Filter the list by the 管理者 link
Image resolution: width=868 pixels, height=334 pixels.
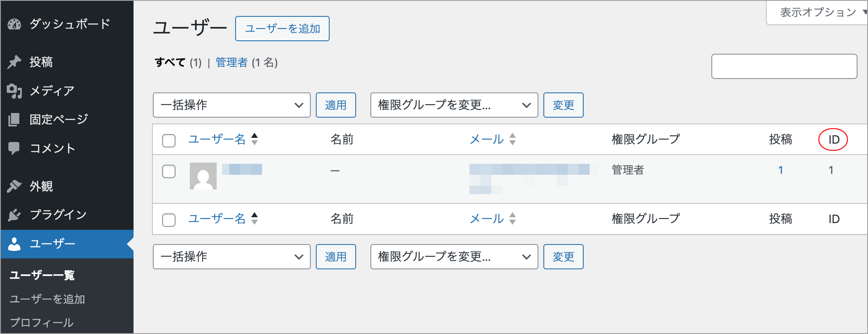231,63
